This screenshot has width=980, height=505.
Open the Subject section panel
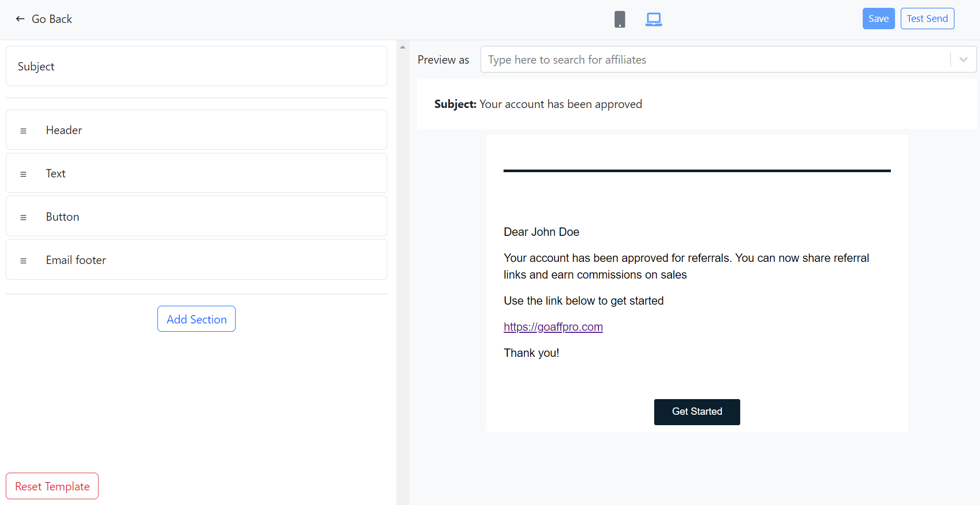coord(196,66)
